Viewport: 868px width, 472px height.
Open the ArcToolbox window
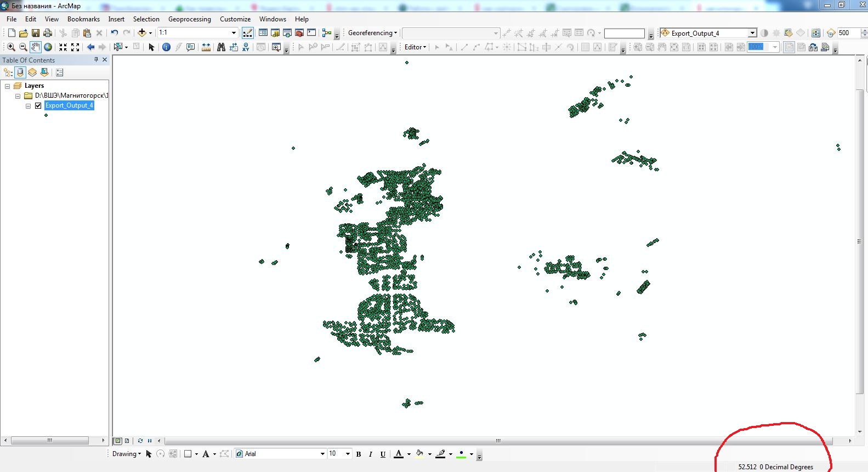click(x=299, y=33)
